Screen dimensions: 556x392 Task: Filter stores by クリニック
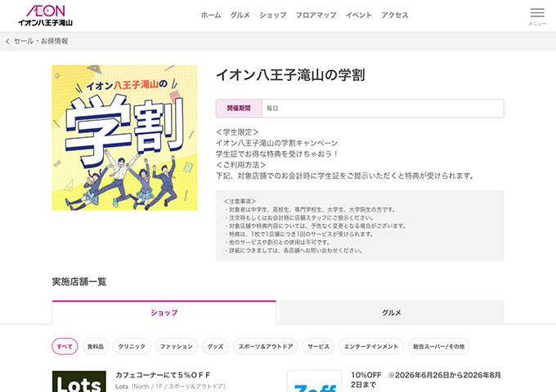click(x=132, y=346)
